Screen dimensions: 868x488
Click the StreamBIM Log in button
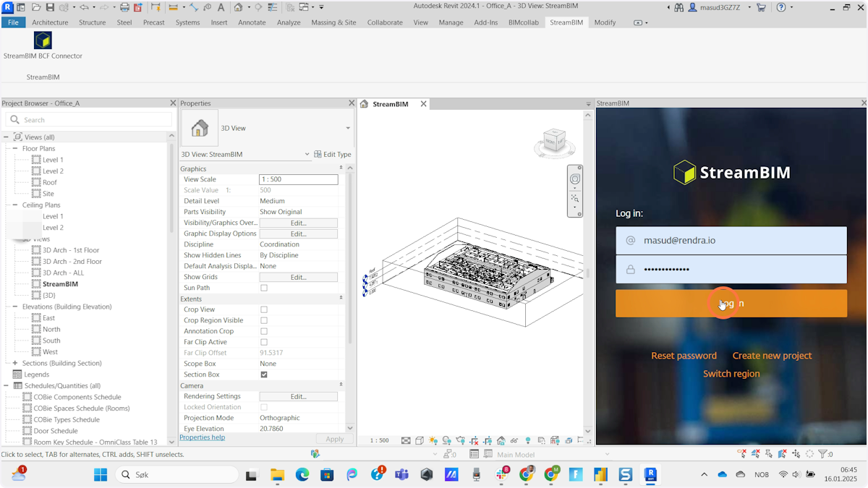pos(731,304)
